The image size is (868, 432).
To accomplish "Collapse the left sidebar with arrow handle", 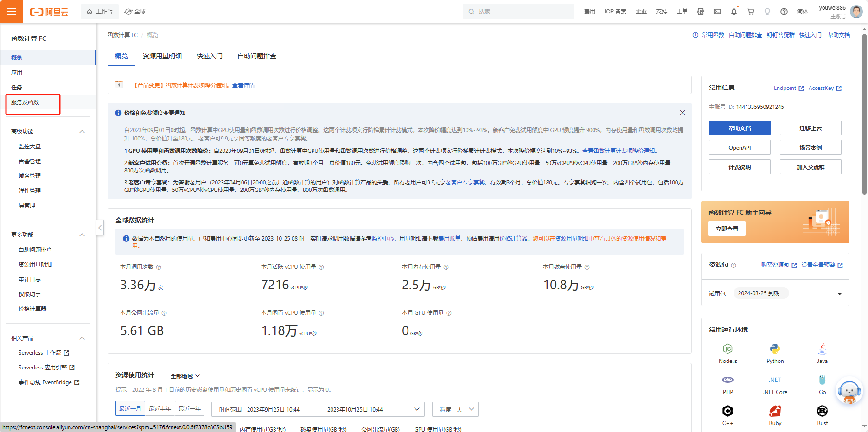I will click(x=100, y=228).
